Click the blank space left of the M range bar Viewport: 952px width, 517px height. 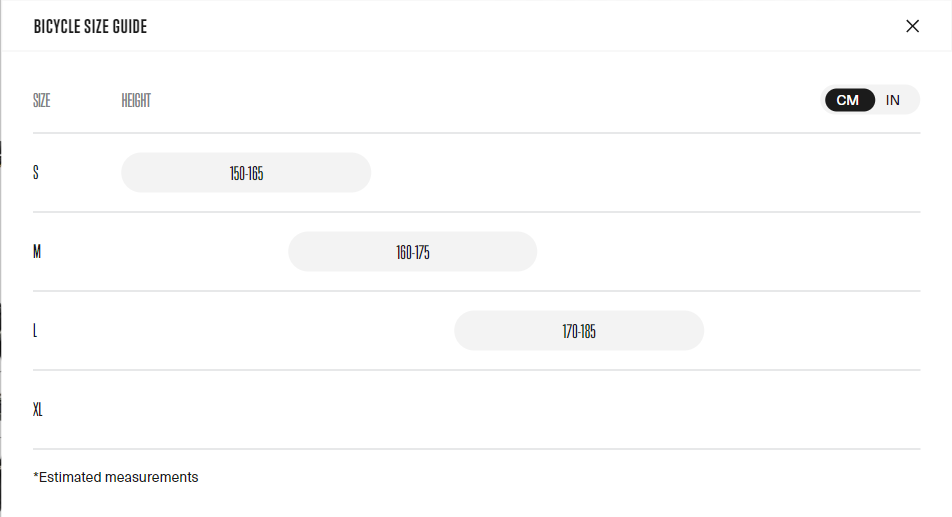200,252
